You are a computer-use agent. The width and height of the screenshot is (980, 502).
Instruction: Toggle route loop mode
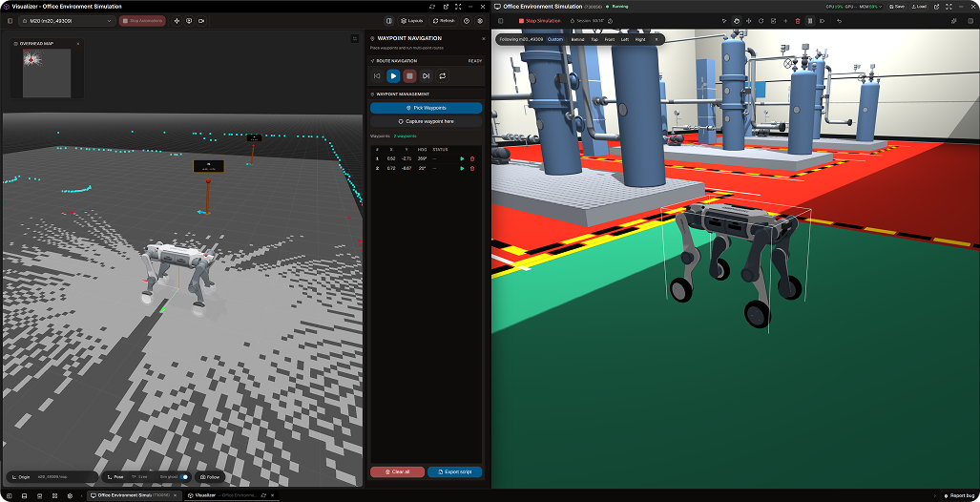(x=442, y=75)
